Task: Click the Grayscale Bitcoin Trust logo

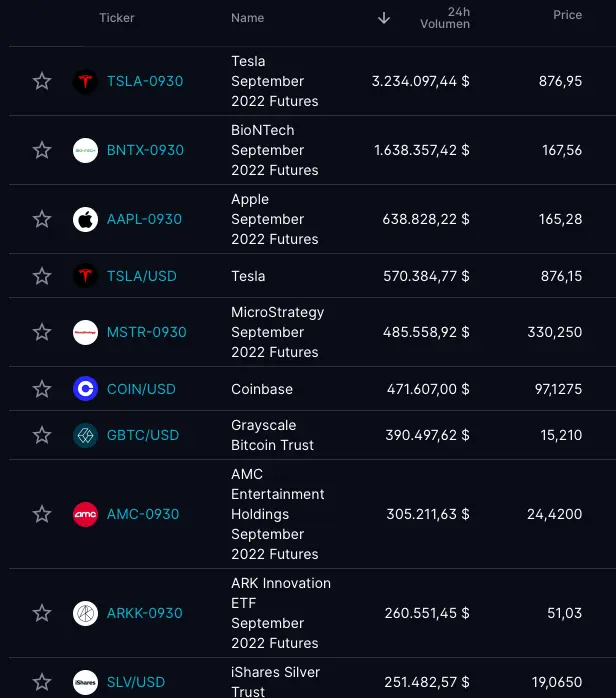Action: 85,435
